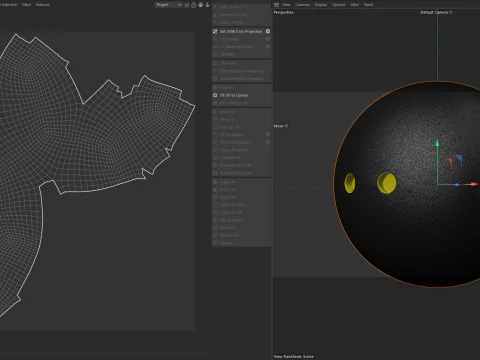Click Start Interactive Mapping entry
The image size is (480, 360).
pyautogui.click(x=241, y=71)
